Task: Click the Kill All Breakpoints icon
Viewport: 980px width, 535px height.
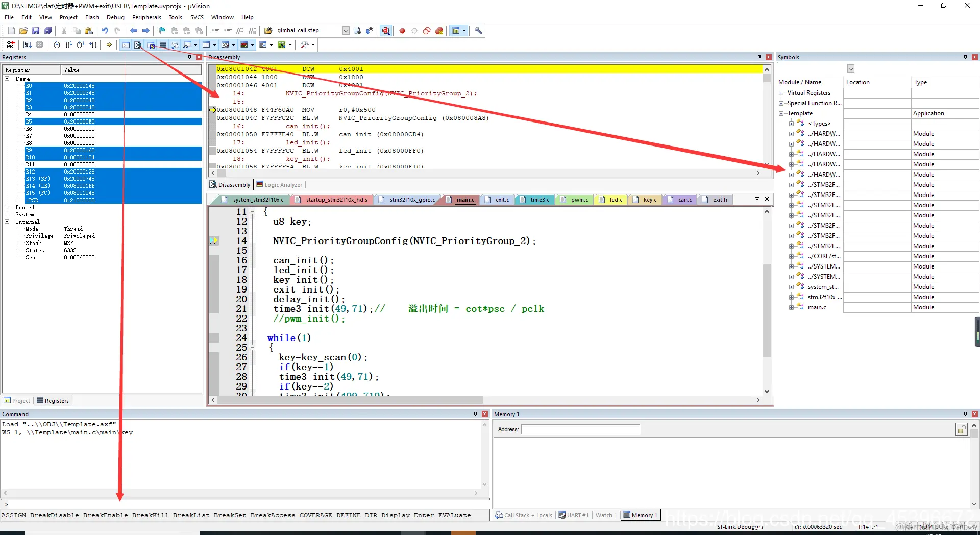Action: point(439,31)
